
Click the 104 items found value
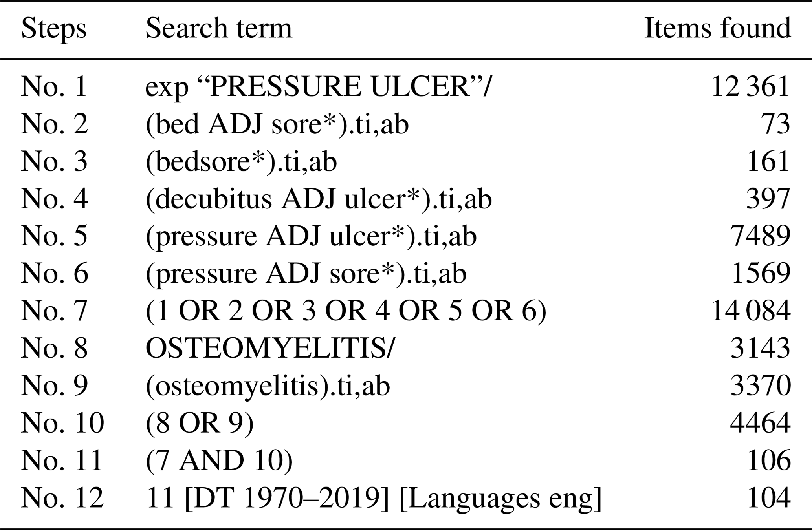(x=768, y=498)
